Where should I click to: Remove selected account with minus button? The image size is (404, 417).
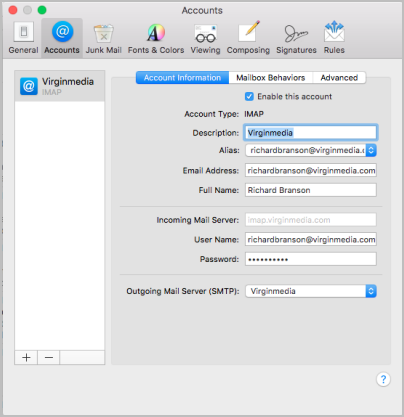tap(49, 357)
